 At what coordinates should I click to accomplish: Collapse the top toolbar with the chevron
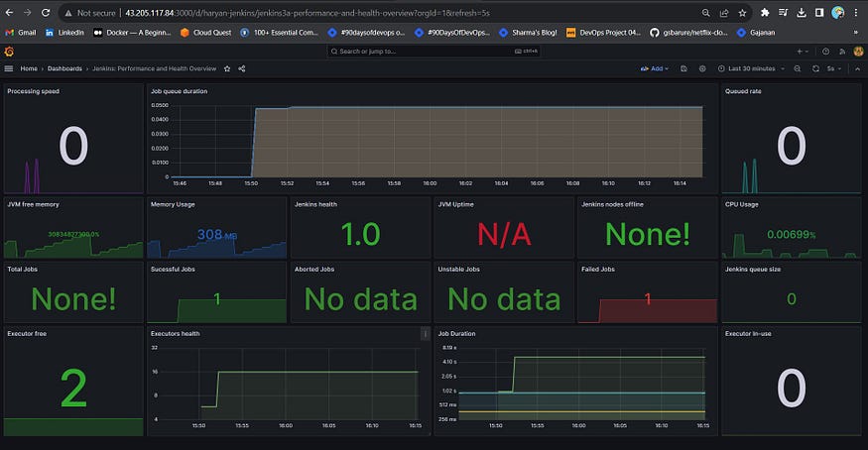857,68
